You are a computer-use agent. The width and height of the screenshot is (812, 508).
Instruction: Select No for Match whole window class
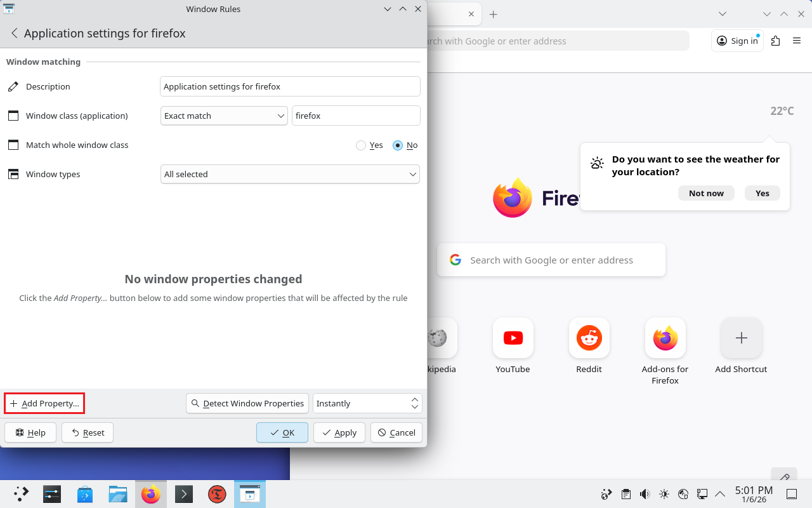coord(398,145)
